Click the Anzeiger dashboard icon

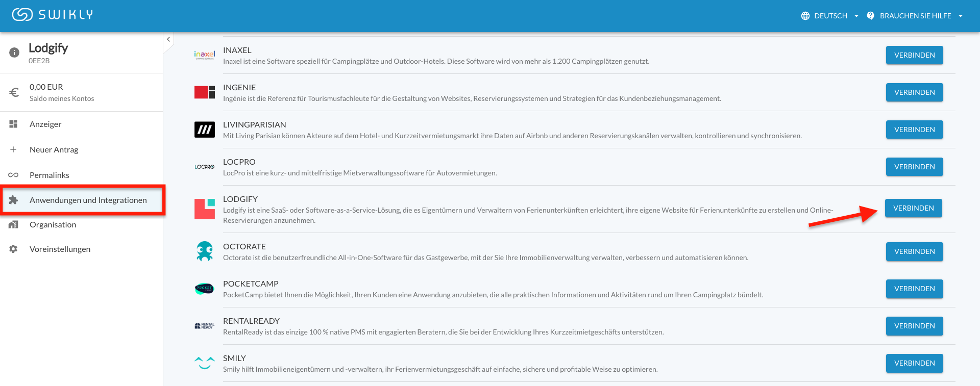coord(13,124)
